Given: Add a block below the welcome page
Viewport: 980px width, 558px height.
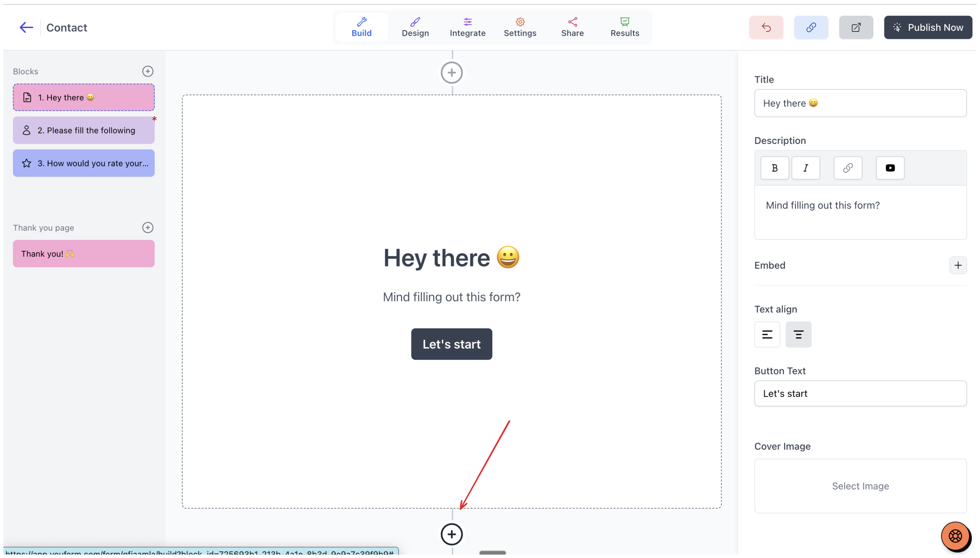Looking at the screenshot, I should point(451,534).
